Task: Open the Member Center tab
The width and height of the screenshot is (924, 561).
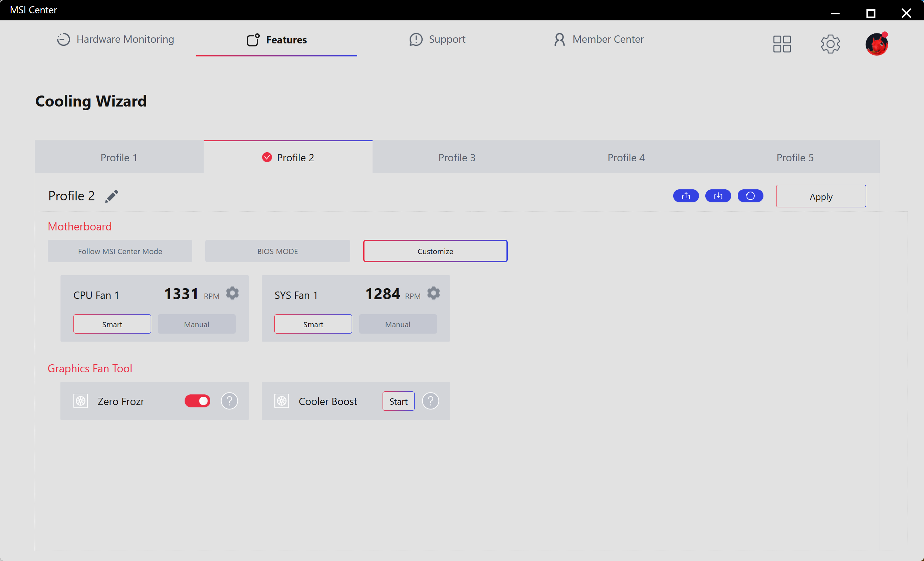Action: pos(599,39)
